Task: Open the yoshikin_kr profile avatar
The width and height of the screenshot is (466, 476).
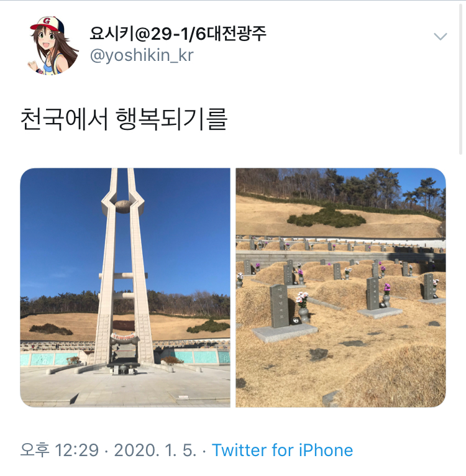Action: pos(53,45)
